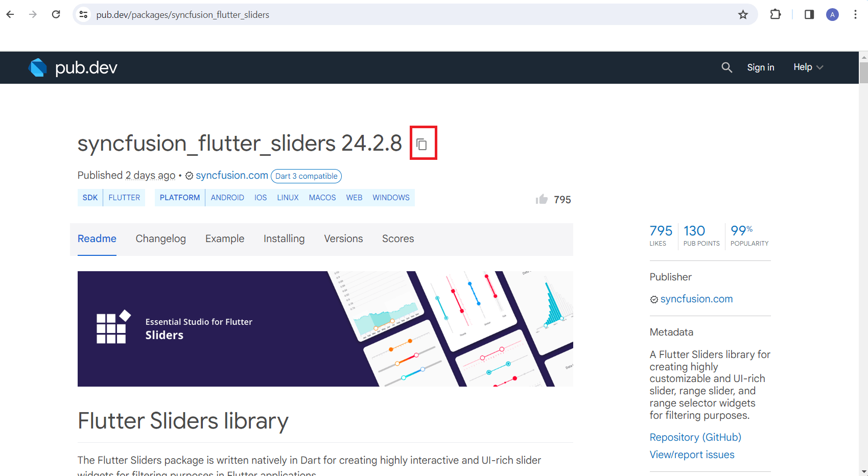This screenshot has width=868, height=476.
Task: Toggle the browser side panel icon
Action: [809, 14]
